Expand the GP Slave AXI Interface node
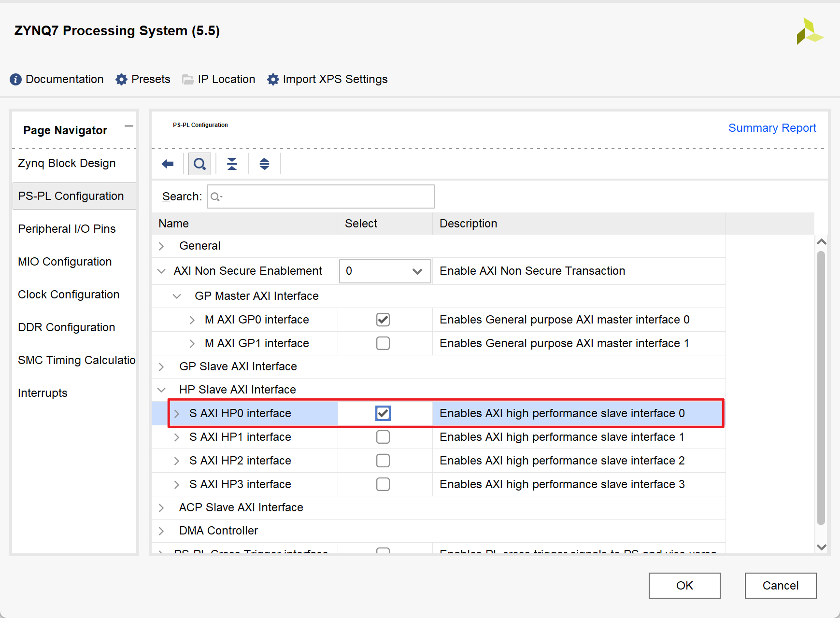 coord(161,367)
